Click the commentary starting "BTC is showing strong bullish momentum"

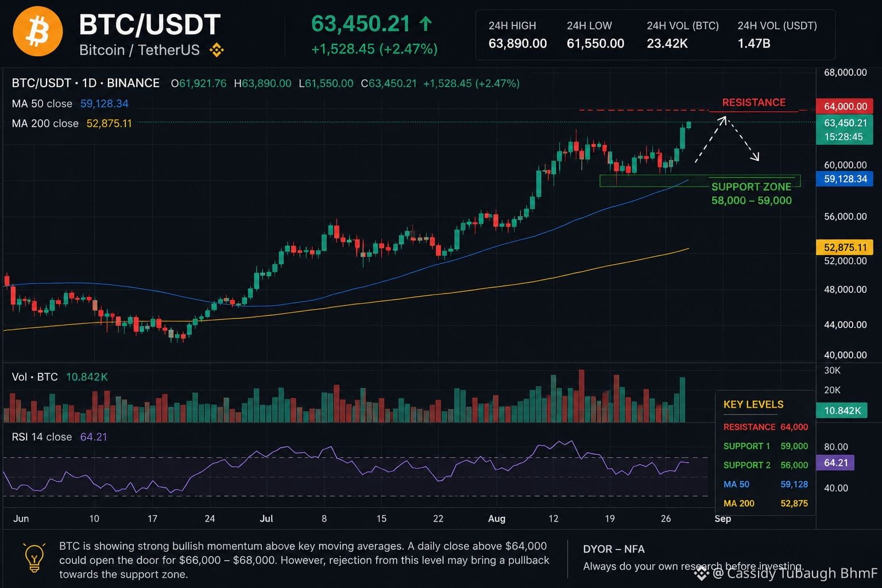(304, 560)
